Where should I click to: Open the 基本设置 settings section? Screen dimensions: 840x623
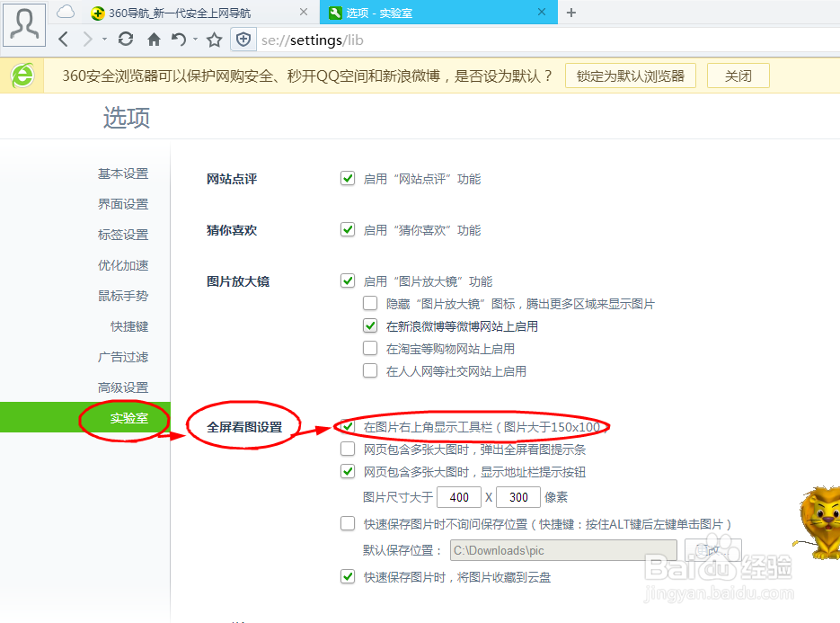(122, 173)
